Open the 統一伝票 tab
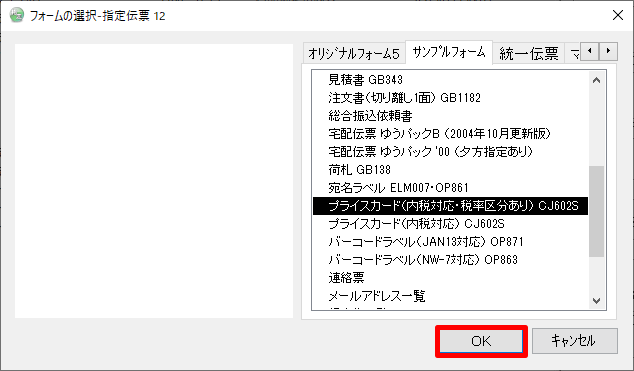Viewport: 634px width, 371px height. coord(528,53)
